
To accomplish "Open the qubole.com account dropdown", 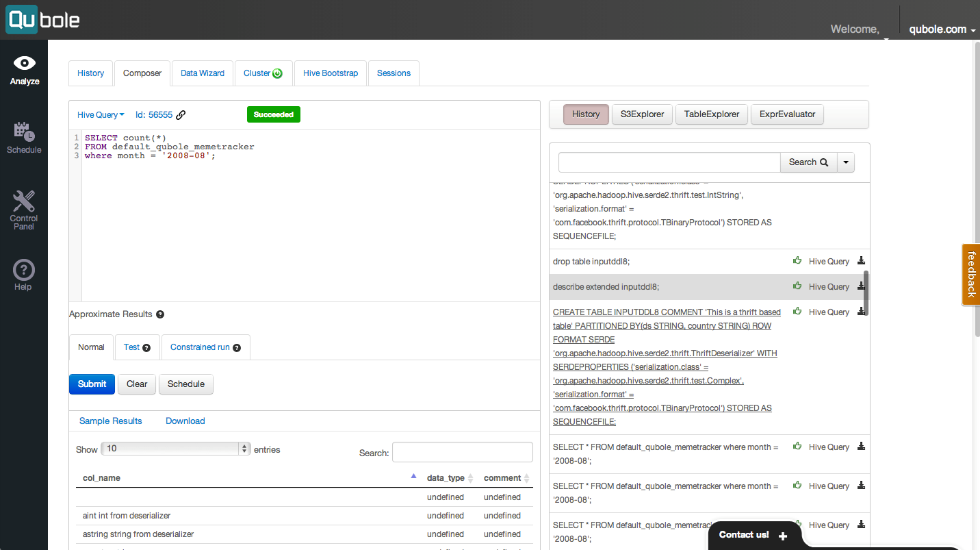I will click(x=942, y=29).
